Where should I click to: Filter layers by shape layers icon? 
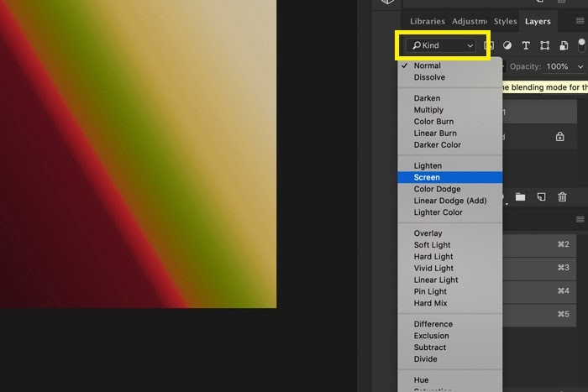544,45
